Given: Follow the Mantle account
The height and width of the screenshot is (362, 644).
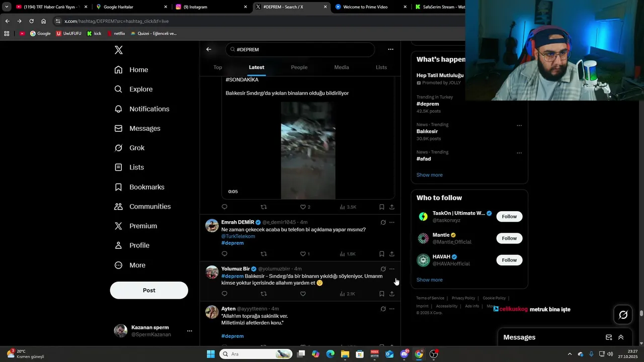Looking at the screenshot, I should (x=509, y=238).
